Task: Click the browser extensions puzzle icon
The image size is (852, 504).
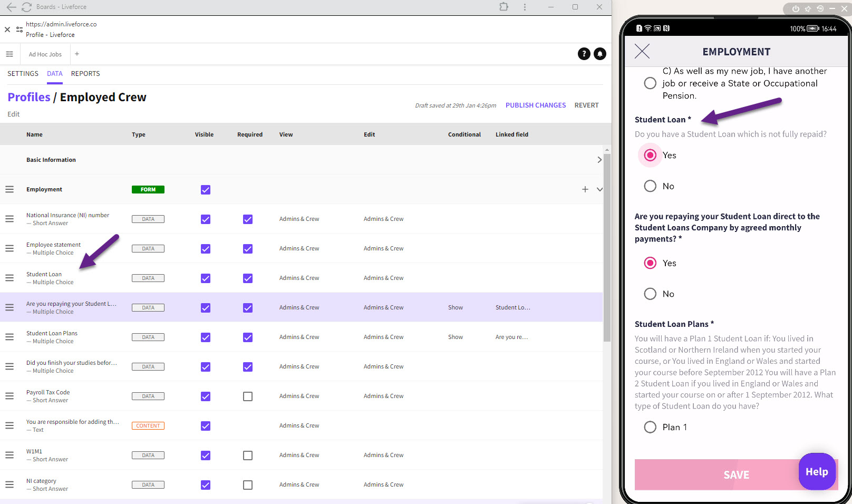Action: pos(504,7)
